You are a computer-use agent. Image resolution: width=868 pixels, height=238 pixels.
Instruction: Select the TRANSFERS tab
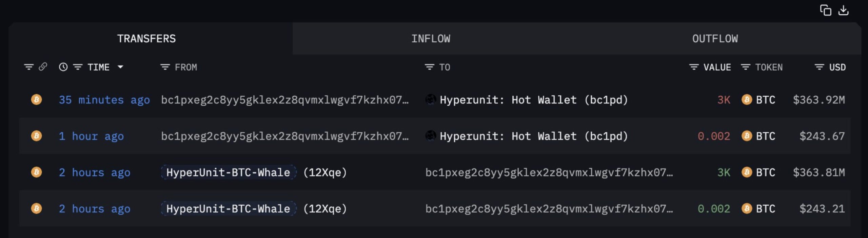(x=146, y=39)
